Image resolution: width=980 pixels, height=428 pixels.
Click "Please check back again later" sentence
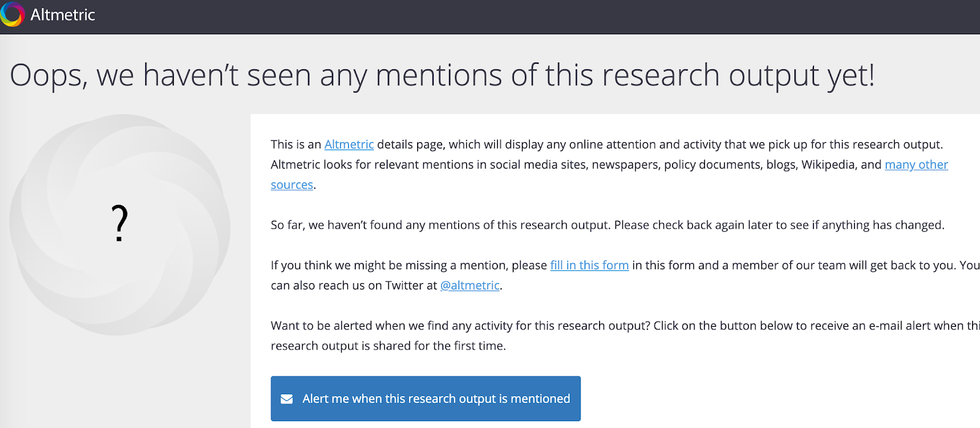pyautogui.click(x=778, y=225)
